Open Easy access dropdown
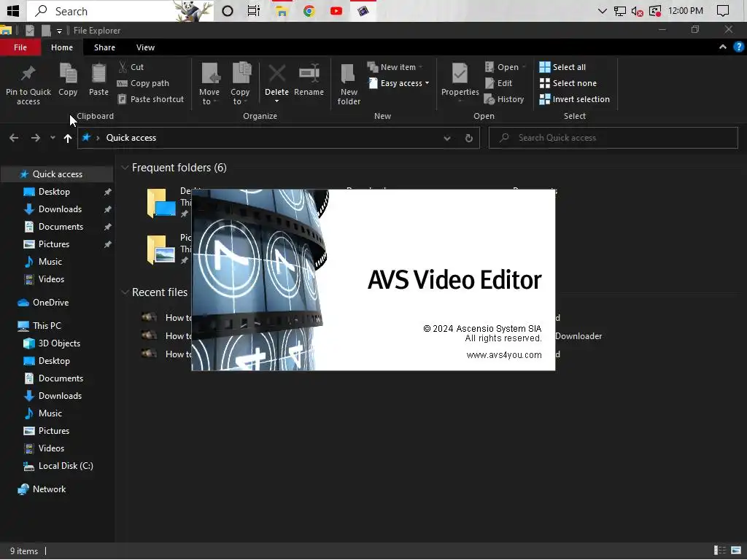 pos(399,83)
